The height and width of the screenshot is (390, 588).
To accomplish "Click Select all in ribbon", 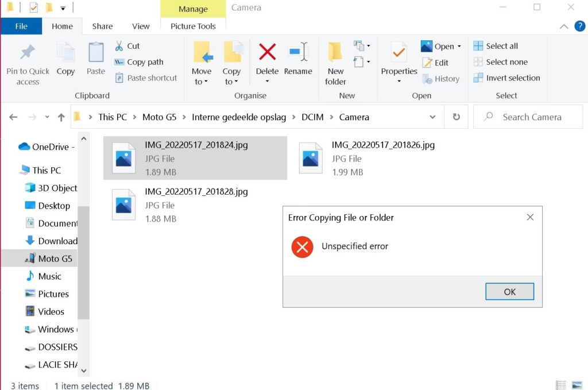I will tap(496, 46).
